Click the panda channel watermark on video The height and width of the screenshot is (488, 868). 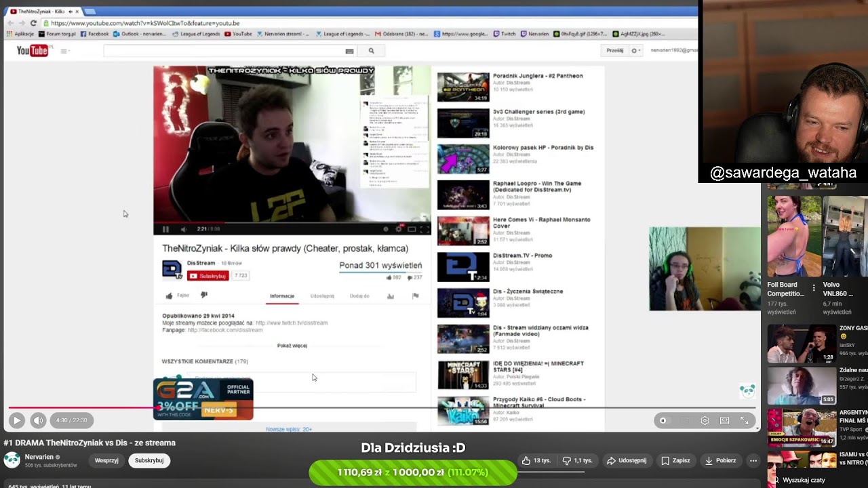tap(747, 390)
